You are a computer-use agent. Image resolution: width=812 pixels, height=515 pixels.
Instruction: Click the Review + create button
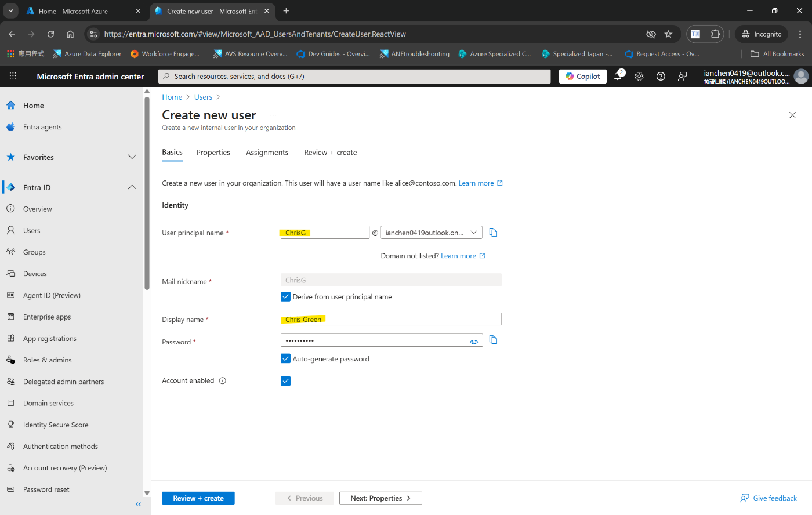198,498
